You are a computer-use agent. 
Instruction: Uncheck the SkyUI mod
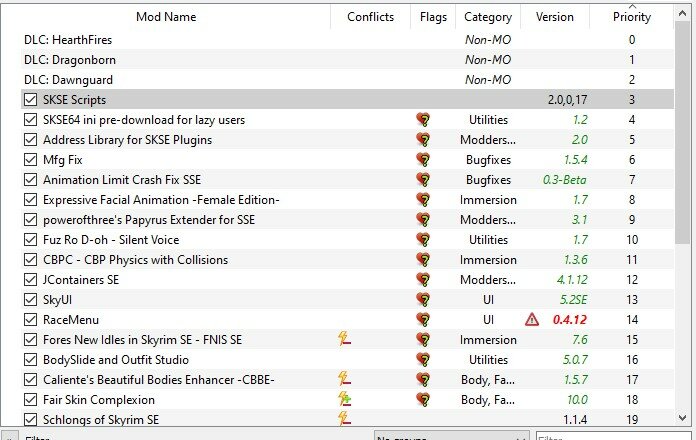coord(30,300)
